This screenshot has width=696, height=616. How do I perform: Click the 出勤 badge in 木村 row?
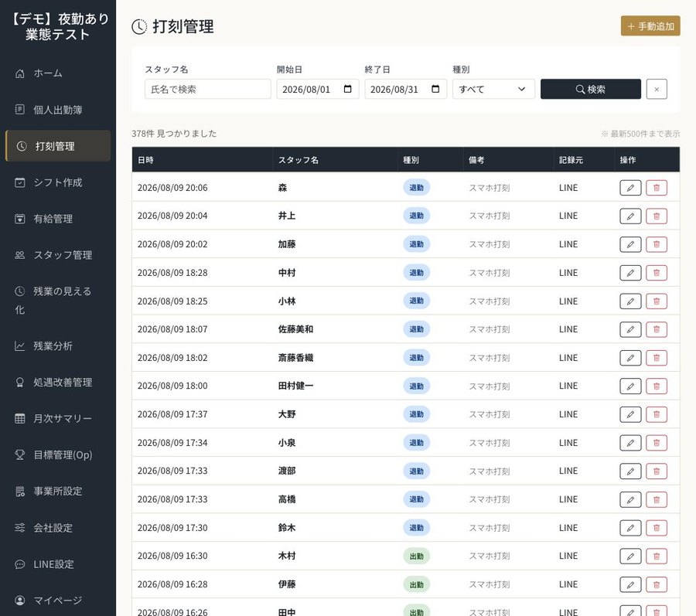coord(416,556)
